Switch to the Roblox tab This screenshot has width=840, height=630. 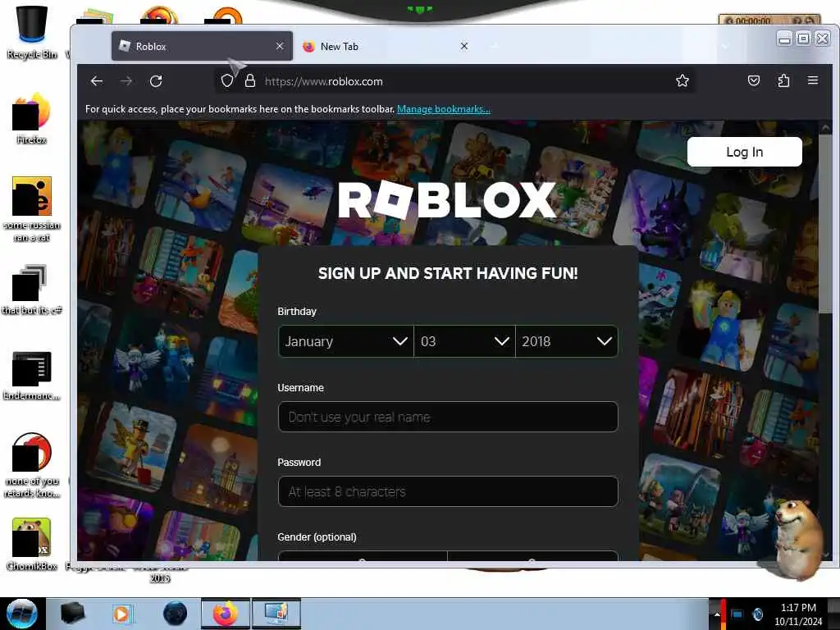tap(202, 46)
